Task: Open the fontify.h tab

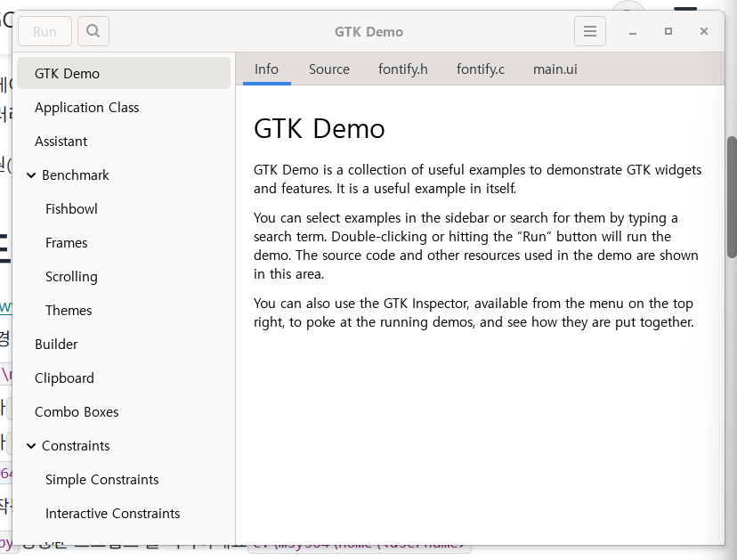Action: pos(403,69)
